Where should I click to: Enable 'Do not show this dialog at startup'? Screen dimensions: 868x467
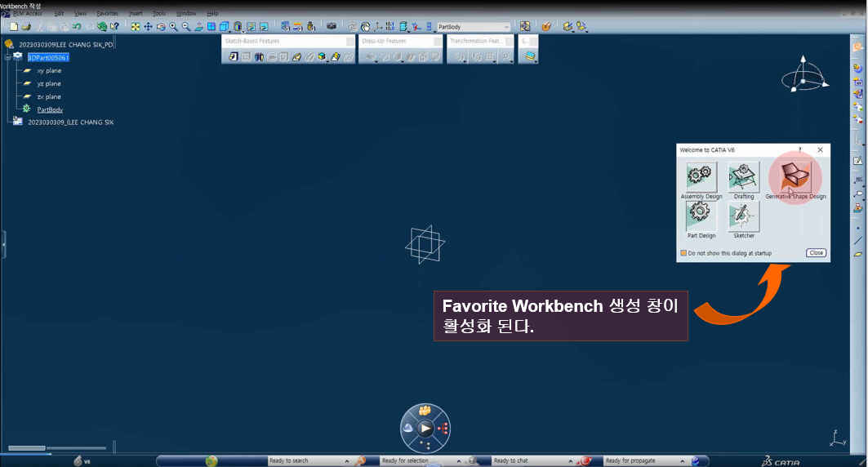pyautogui.click(x=683, y=253)
